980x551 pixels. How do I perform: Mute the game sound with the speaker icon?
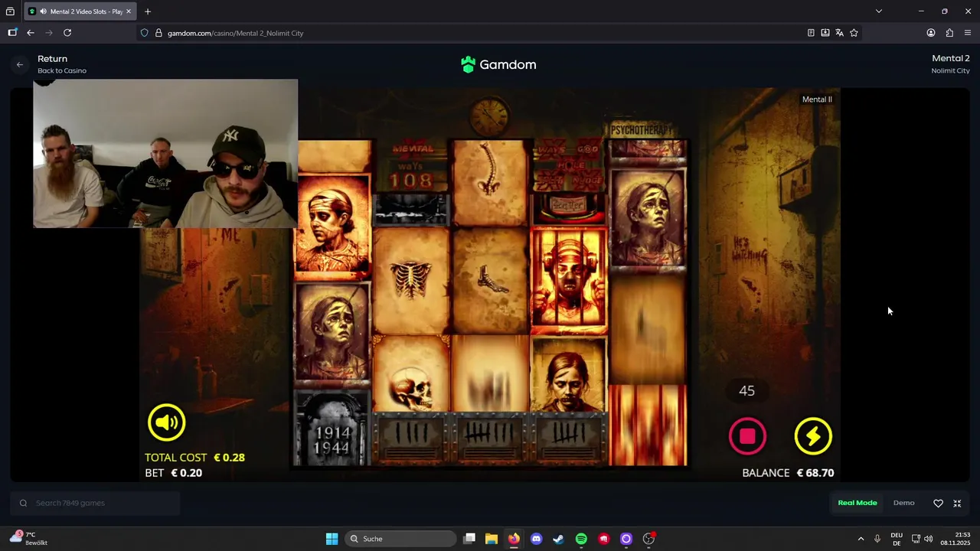tap(166, 422)
